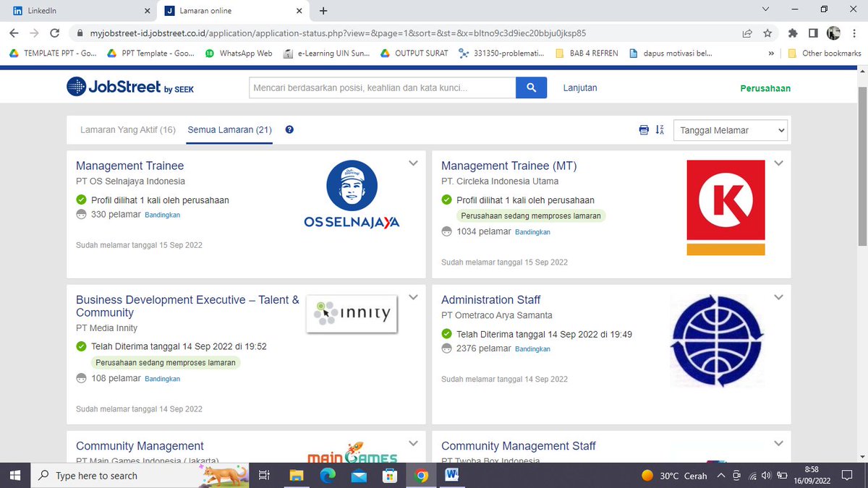Click Bandingkan next to 2376 pelamar

point(533,348)
